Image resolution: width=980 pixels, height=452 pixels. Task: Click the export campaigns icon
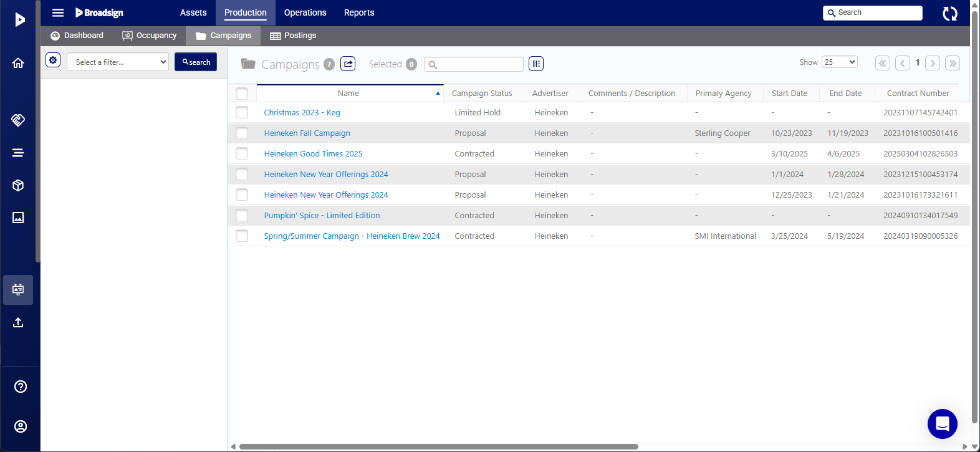coord(348,64)
